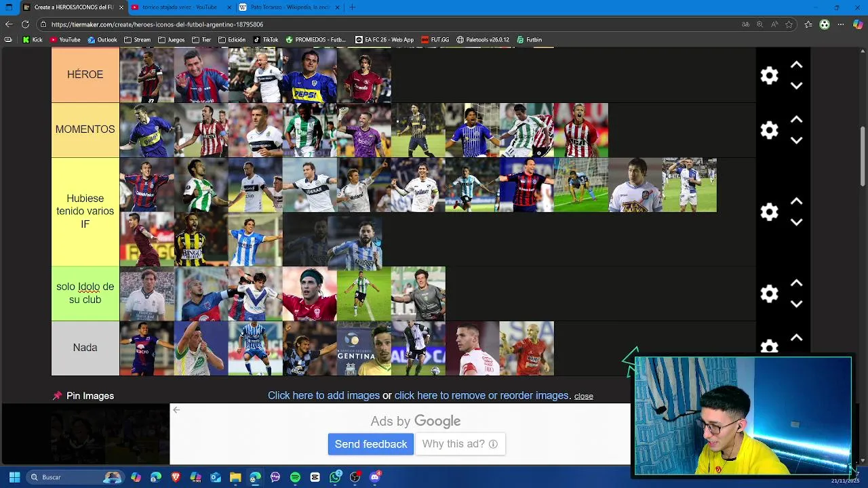This screenshot has height=488, width=868.
Task: Open Juegos bookmarks folder
Action: point(172,40)
